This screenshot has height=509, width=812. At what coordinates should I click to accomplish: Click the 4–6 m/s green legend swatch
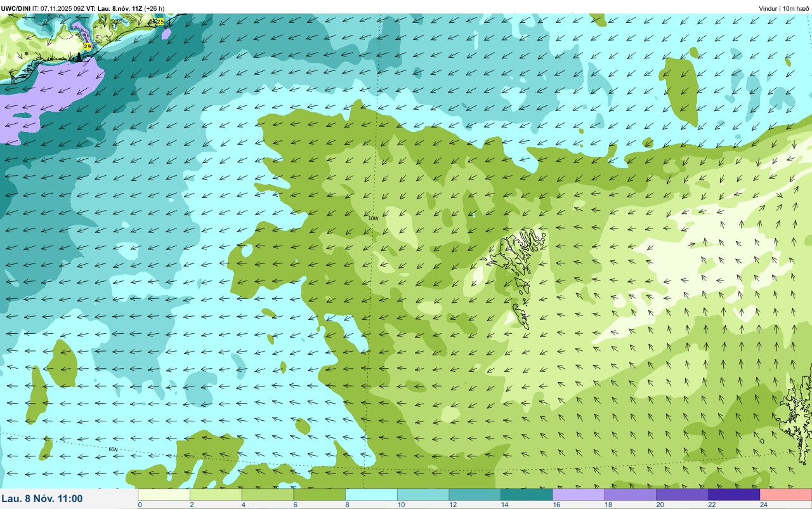click(x=268, y=494)
